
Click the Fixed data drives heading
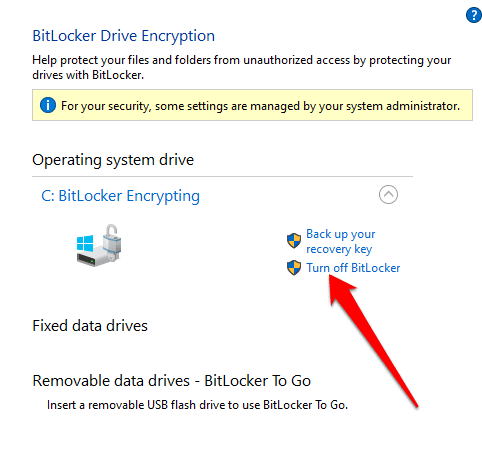[x=90, y=326]
